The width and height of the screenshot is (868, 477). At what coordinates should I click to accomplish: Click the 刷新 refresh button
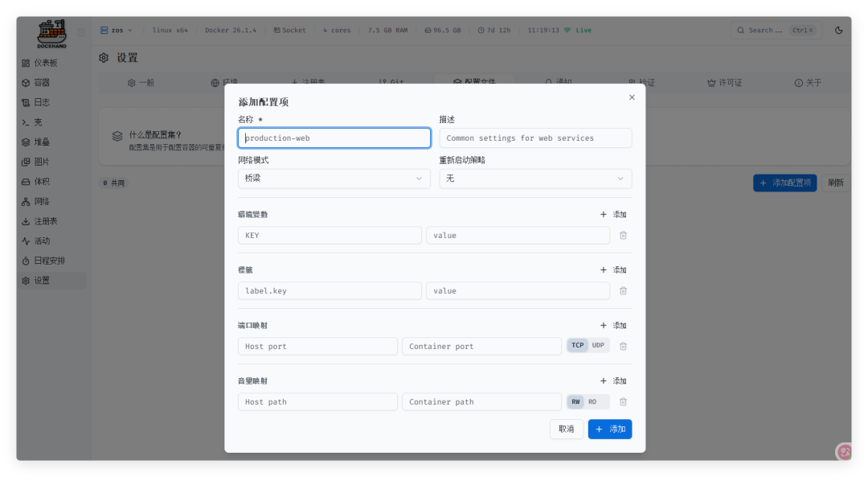pyautogui.click(x=836, y=183)
